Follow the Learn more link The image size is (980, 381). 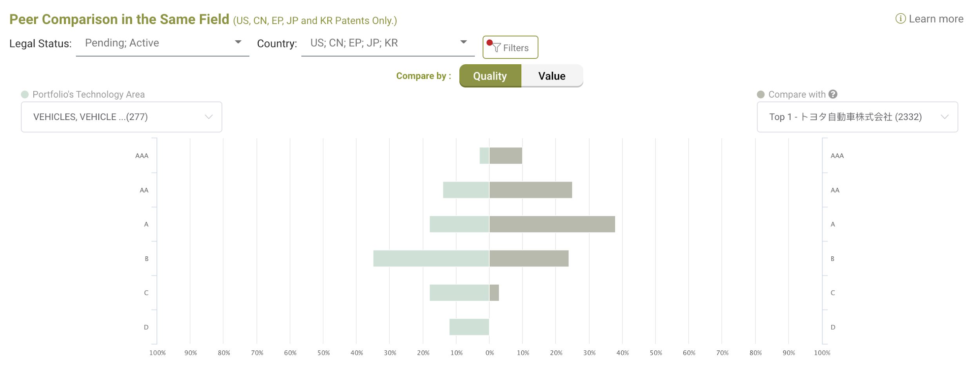click(x=936, y=19)
